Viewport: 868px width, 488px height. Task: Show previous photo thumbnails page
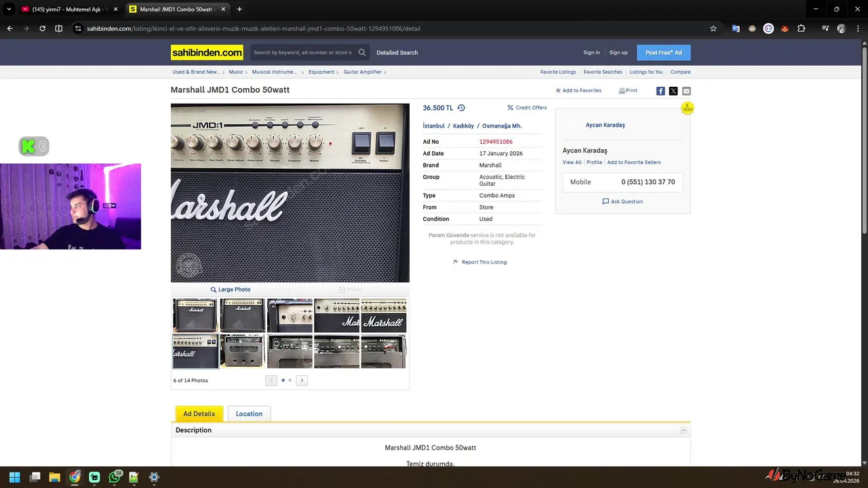pyautogui.click(x=271, y=380)
